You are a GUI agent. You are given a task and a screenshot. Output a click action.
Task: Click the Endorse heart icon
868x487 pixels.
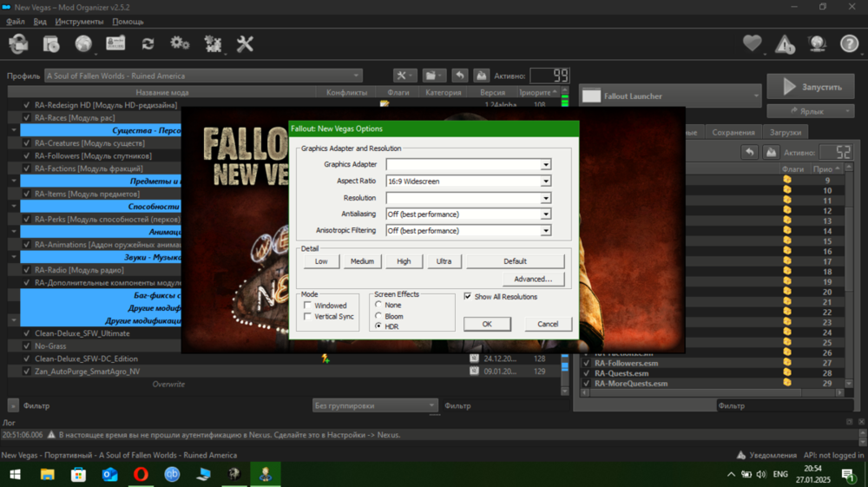point(752,43)
